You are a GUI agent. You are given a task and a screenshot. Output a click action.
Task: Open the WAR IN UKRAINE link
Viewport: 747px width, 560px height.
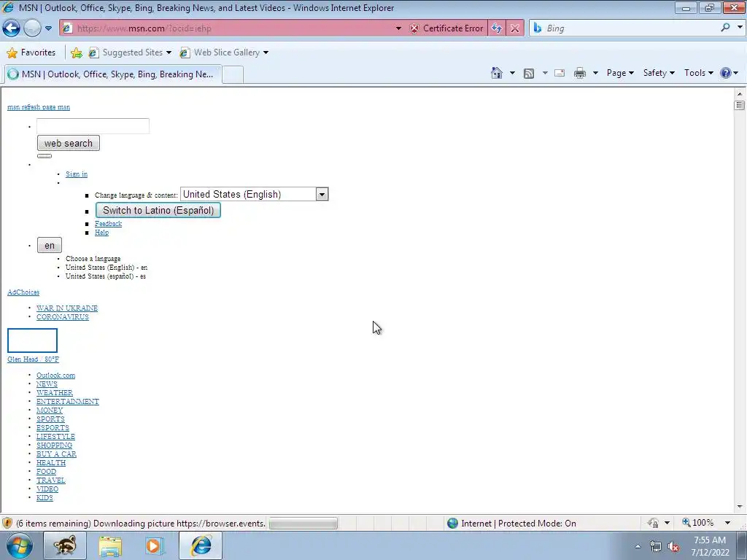pos(67,308)
